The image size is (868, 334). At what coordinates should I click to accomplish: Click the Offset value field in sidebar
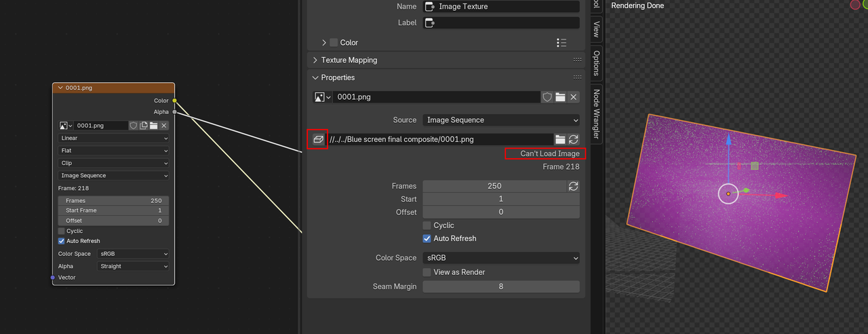click(501, 212)
